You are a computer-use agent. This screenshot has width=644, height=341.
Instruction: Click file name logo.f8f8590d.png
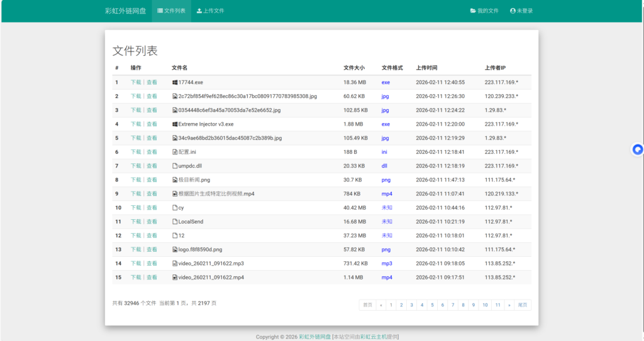click(x=200, y=250)
